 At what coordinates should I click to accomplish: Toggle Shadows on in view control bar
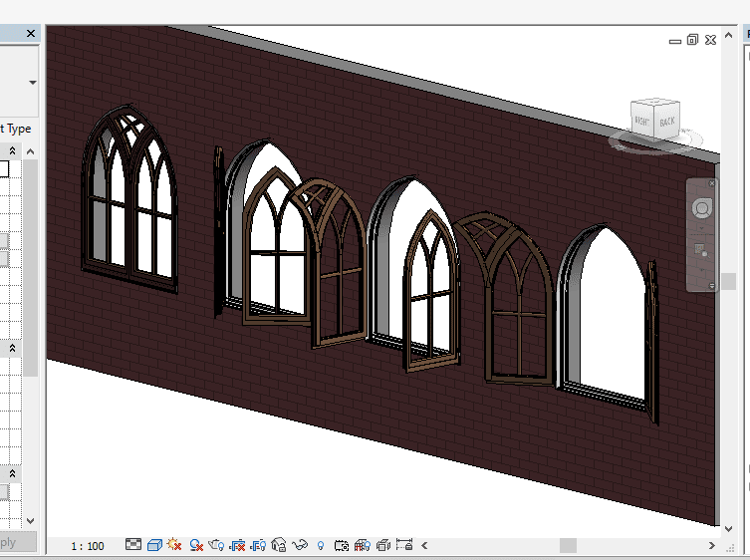coord(196,545)
